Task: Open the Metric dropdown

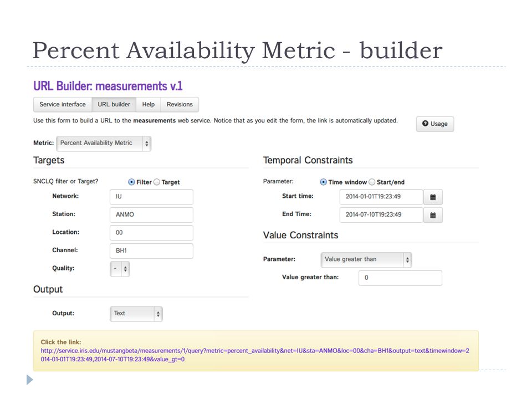Action: [x=104, y=143]
